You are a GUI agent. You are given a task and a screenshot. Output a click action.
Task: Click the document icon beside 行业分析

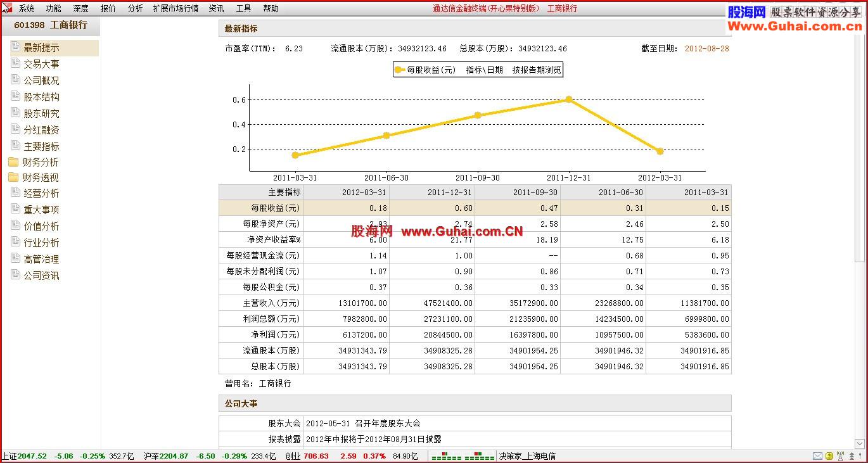click(15, 242)
